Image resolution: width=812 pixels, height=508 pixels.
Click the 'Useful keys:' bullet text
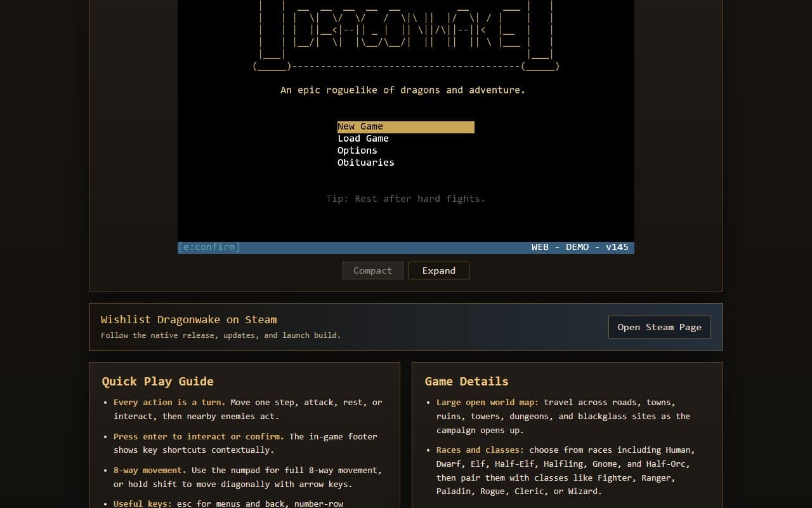pos(143,504)
